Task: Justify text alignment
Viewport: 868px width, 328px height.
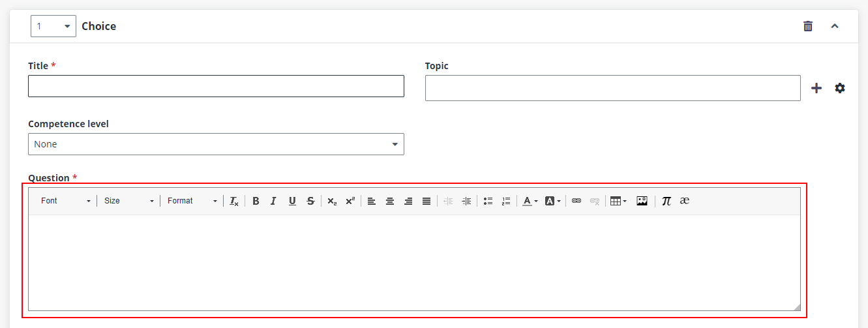Action: point(427,201)
